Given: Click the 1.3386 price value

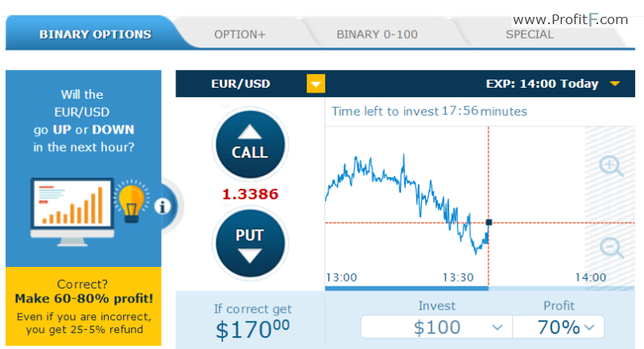Looking at the screenshot, I should 250,194.
